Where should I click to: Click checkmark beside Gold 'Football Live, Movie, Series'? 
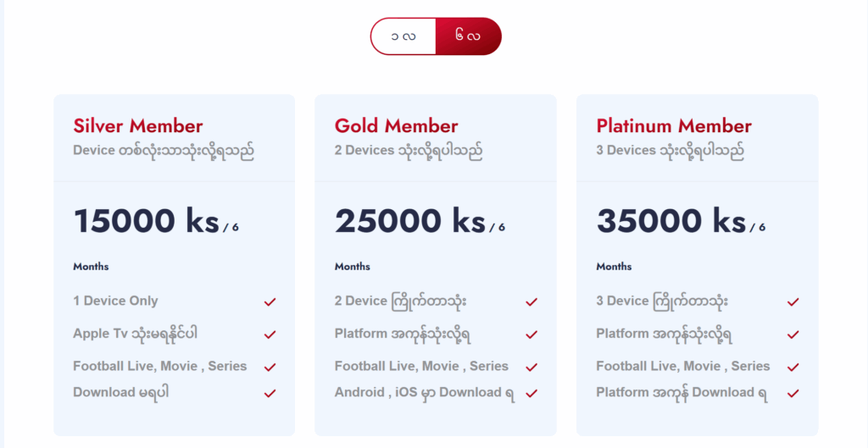[x=531, y=368]
